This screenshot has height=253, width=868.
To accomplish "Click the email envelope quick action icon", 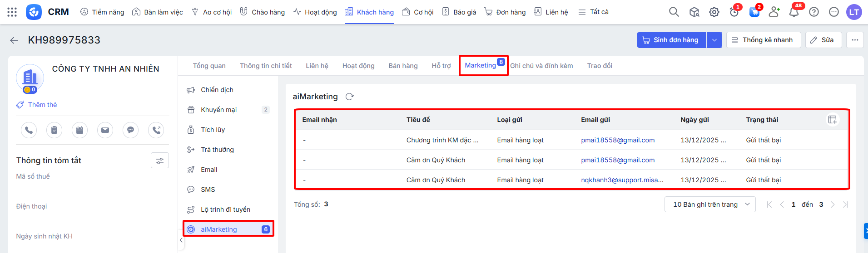I will pos(105,130).
